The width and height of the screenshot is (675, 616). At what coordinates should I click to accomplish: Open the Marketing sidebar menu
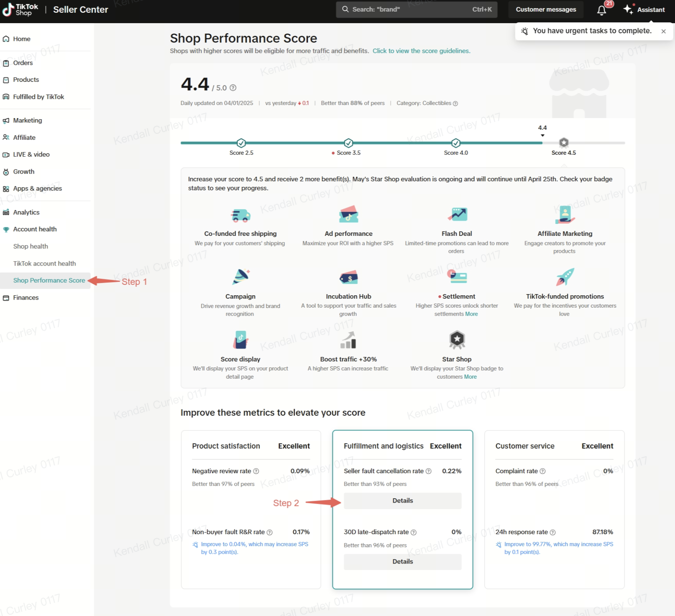coord(27,120)
